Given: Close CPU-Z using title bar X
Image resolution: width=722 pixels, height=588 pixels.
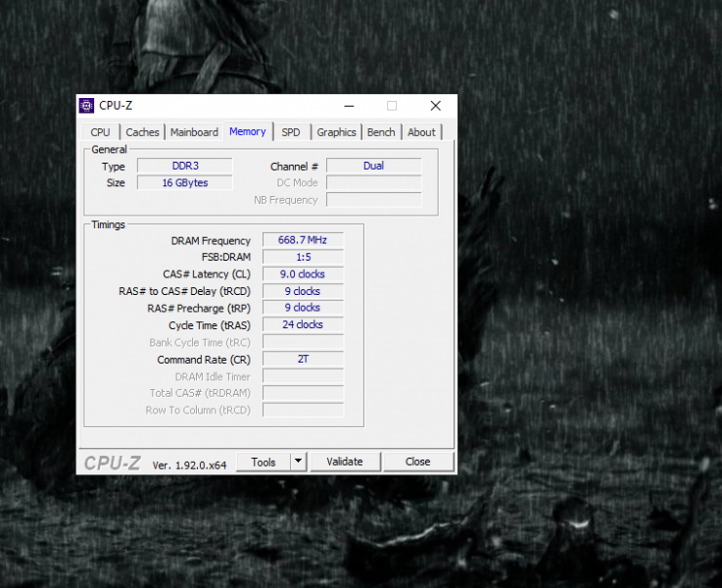Looking at the screenshot, I should click(x=436, y=106).
